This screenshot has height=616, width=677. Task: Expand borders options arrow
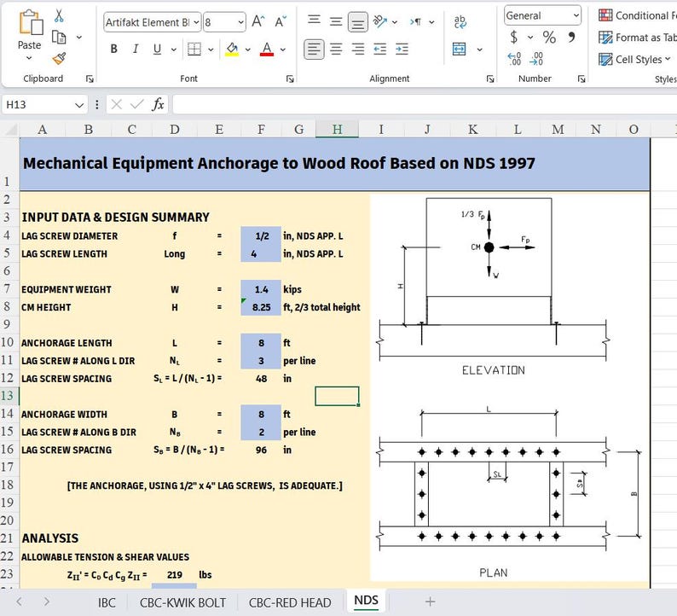point(211,49)
